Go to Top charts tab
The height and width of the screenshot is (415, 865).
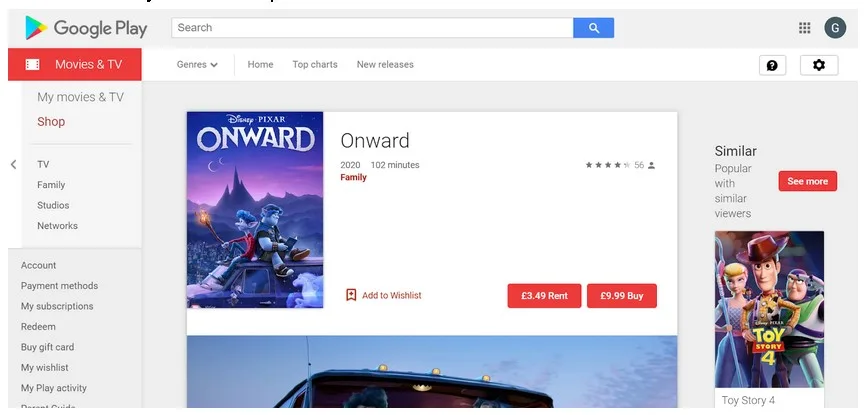(x=315, y=65)
